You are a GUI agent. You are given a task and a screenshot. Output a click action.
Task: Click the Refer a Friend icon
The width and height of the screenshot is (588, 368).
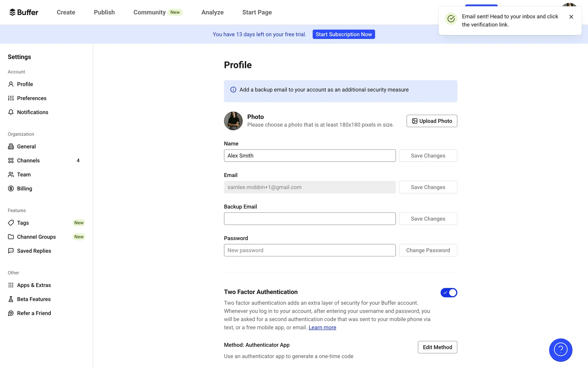pyautogui.click(x=11, y=313)
